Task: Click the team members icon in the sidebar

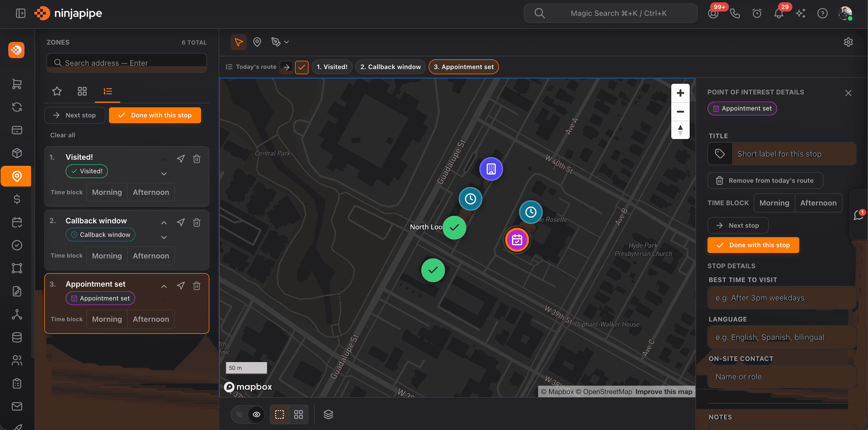Action: [x=16, y=360]
